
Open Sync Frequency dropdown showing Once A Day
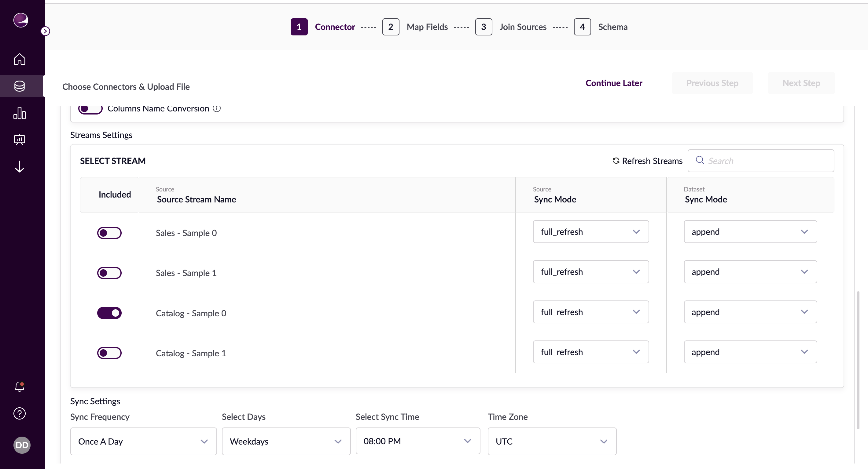click(x=143, y=442)
